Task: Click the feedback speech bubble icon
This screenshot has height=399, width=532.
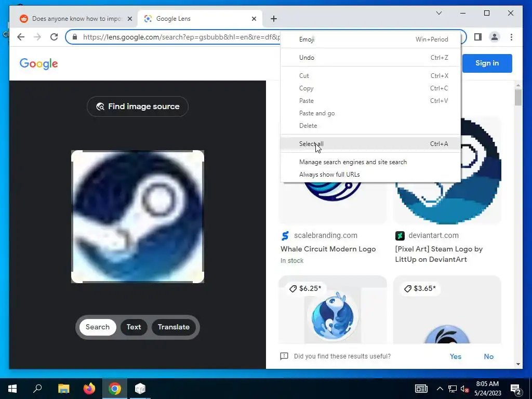Action: (x=284, y=356)
